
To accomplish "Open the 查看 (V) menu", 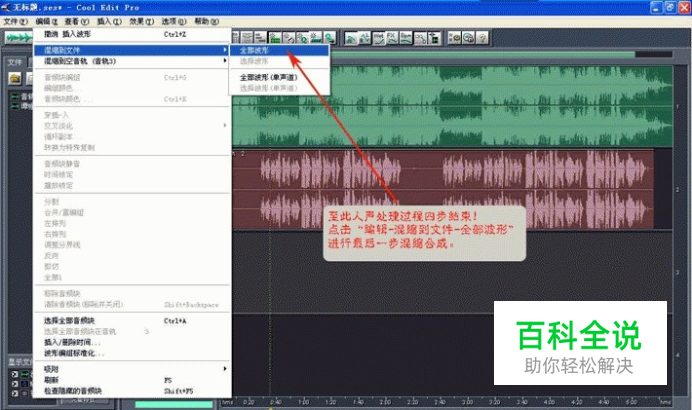I will (x=77, y=21).
